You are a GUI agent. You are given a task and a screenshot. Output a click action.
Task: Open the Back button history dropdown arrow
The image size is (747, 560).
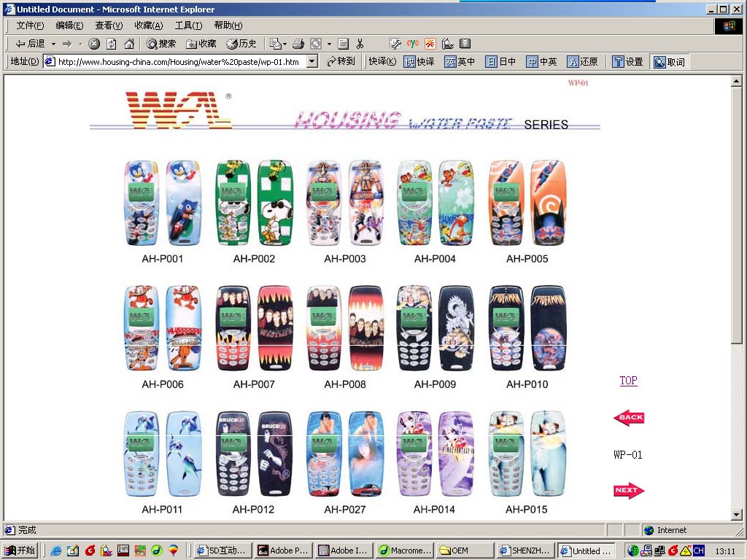tap(53, 44)
